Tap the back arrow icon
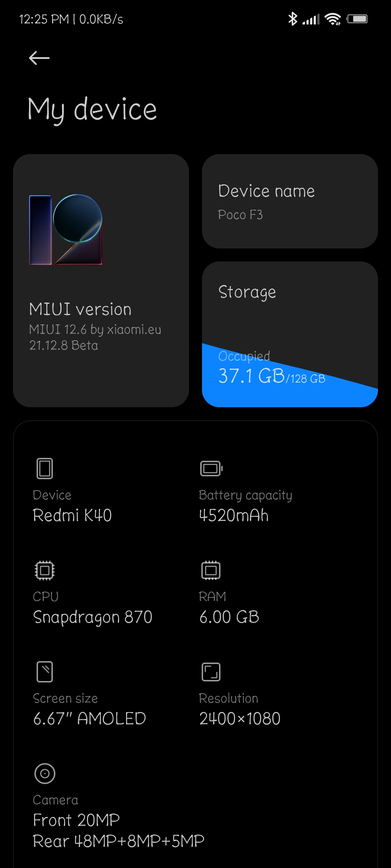 point(39,58)
